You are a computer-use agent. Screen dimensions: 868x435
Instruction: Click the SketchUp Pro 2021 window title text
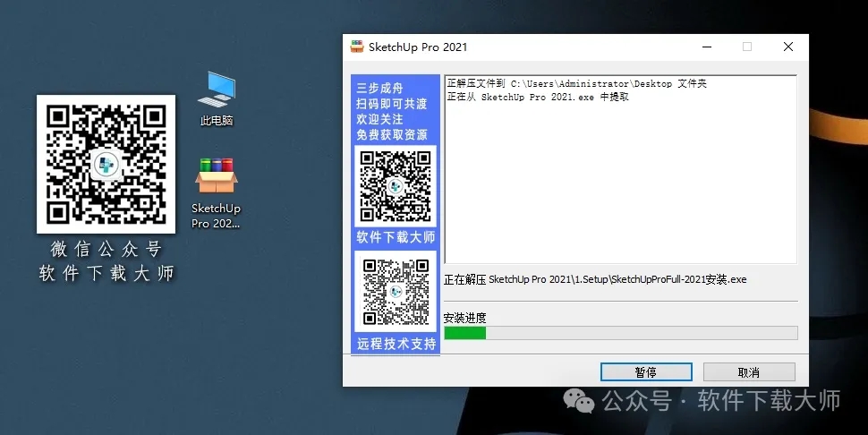[418, 47]
